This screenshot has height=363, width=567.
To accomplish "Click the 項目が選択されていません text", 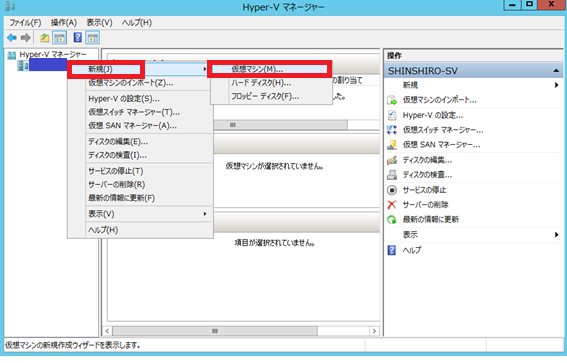I will [274, 243].
